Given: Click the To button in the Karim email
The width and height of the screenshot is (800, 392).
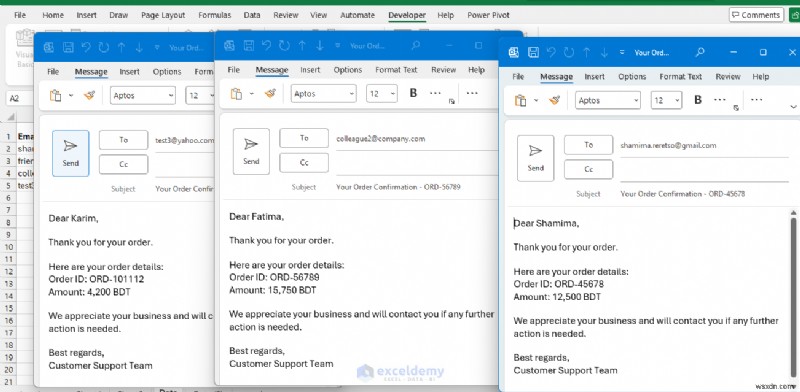Looking at the screenshot, I should [123, 140].
